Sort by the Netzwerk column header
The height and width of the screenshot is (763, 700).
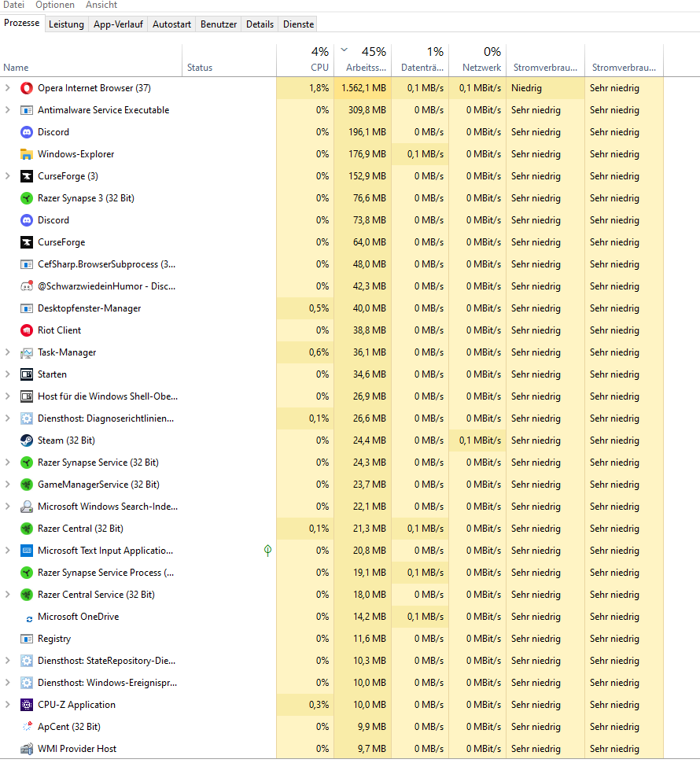tap(477, 60)
